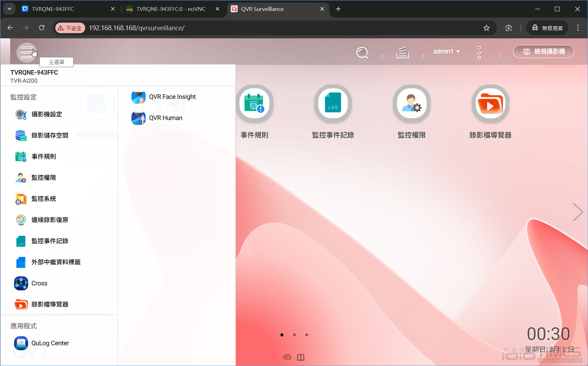Open QuLog Center

point(50,343)
